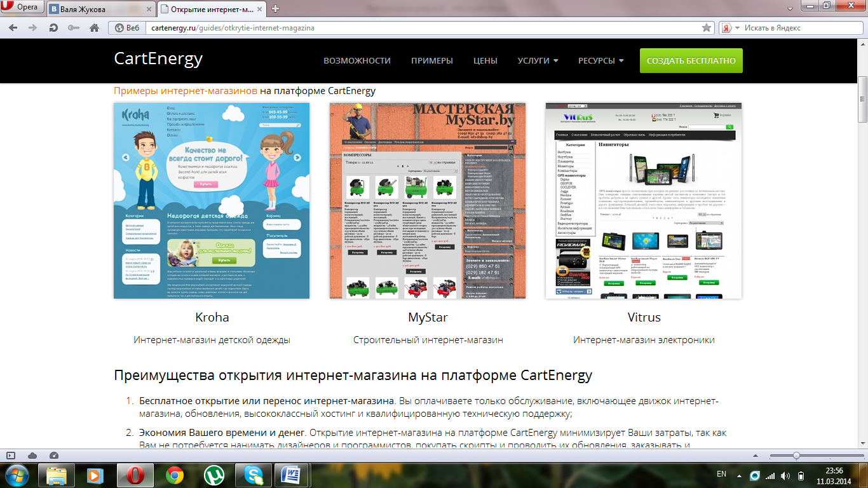The height and width of the screenshot is (488, 868).
Task: Open the search engine dropdown arrow
Action: click(x=738, y=28)
